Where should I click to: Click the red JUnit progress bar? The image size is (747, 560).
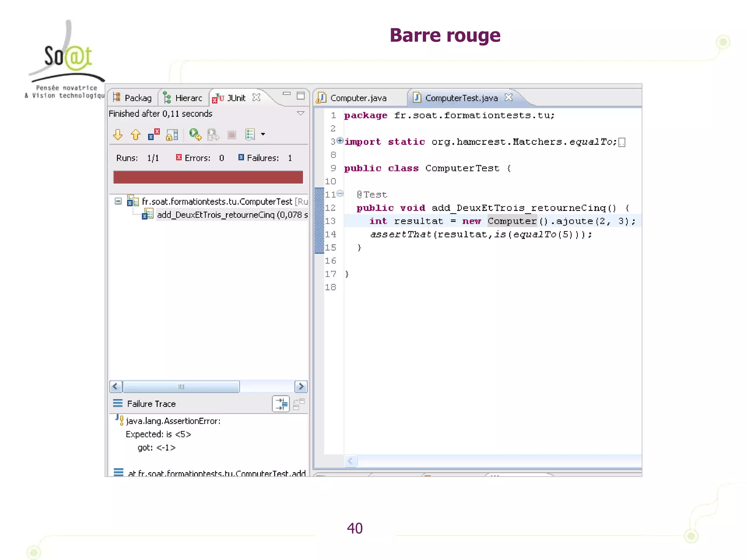tap(208, 177)
